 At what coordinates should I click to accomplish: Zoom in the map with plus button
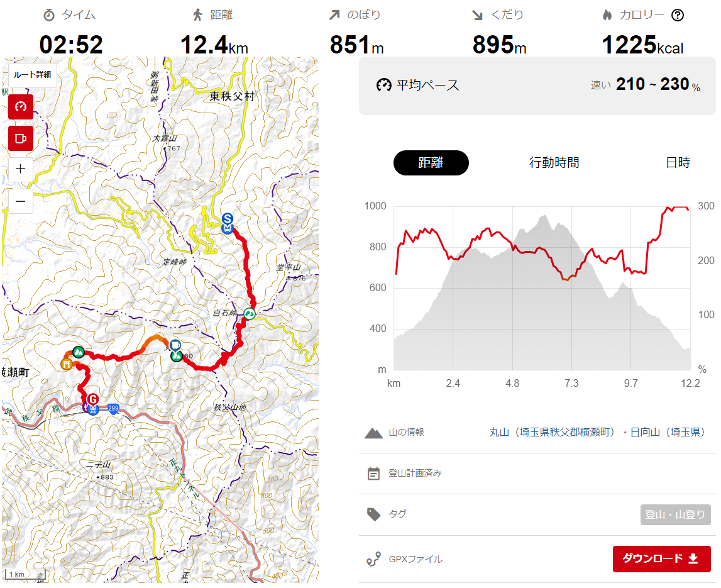click(21, 169)
